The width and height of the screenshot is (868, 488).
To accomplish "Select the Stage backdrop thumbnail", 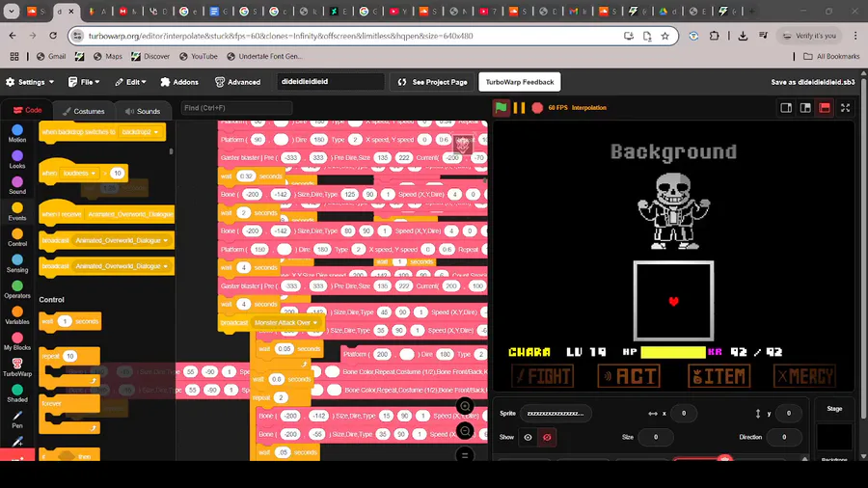I will click(834, 437).
